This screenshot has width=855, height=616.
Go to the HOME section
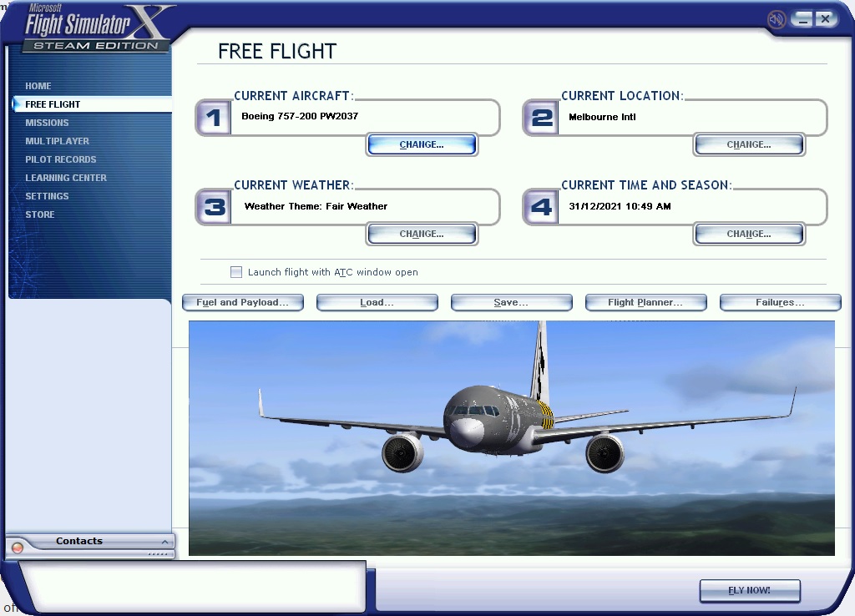point(38,86)
